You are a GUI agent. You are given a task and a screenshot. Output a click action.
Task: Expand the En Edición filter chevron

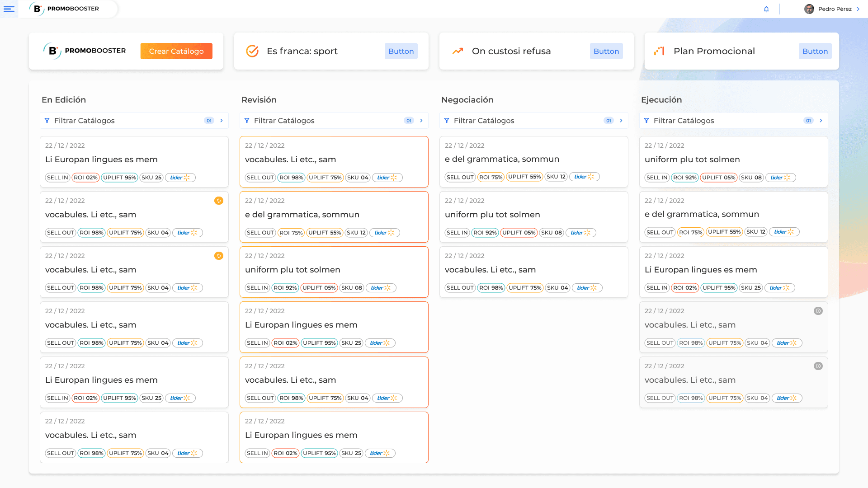(x=222, y=121)
